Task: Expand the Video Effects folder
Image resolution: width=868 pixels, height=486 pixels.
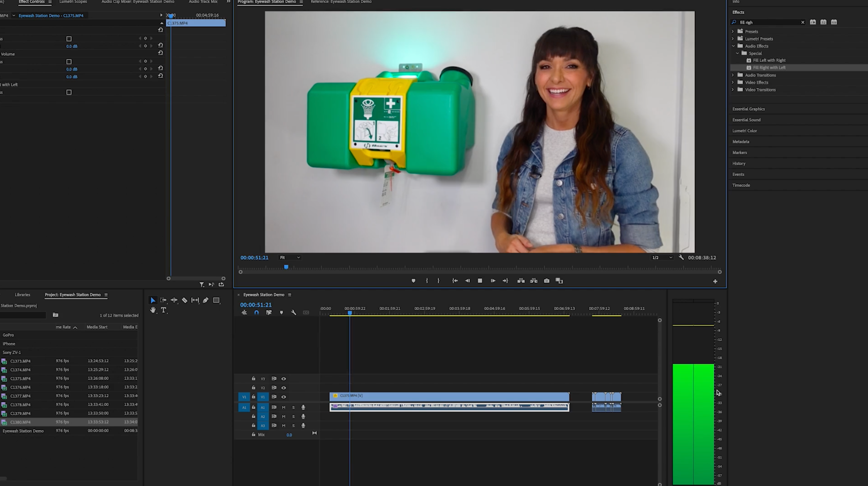Action: click(x=733, y=83)
